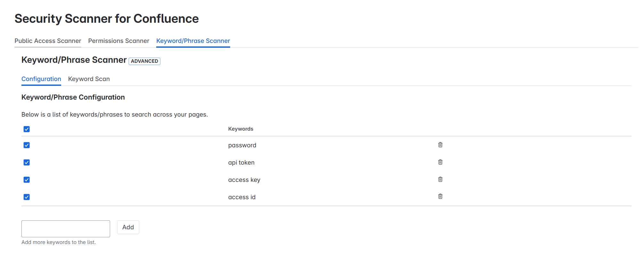644x261 pixels.
Task: Select the Keyword/Phrase Scanner tab
Action: 193,41
